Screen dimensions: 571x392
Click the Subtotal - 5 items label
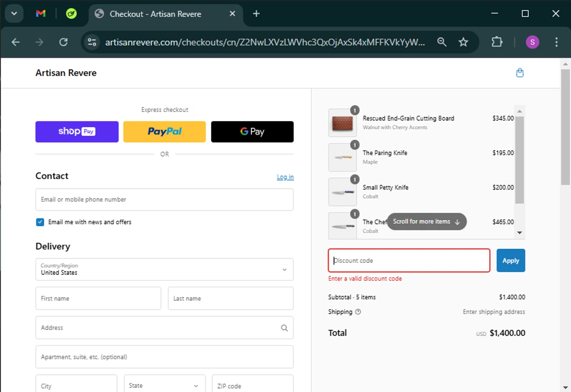tap(352, 297)
